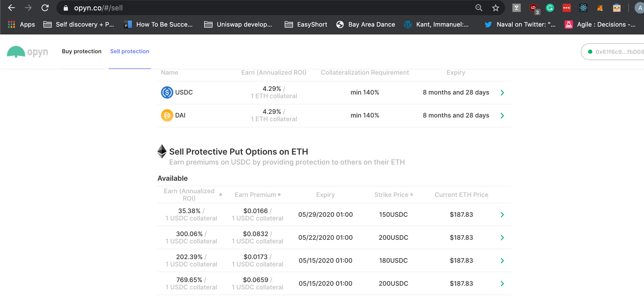Open the EasyShort bookmark folder

(x=306, y=24)
